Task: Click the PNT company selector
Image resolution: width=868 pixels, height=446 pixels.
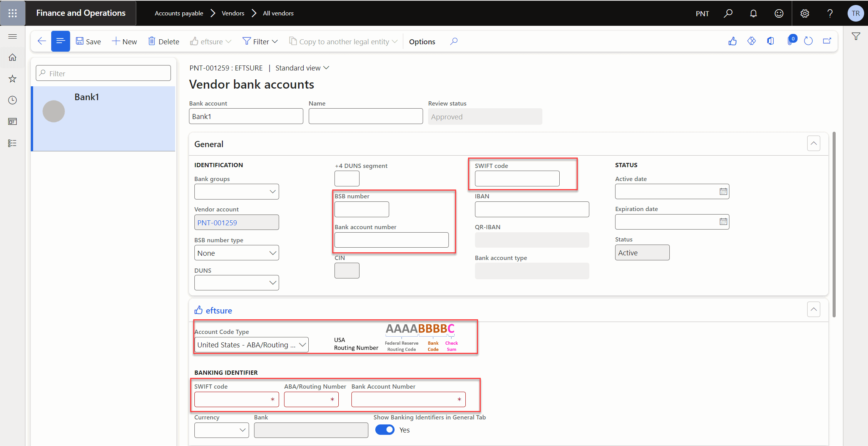Action: tap(702, 13)
